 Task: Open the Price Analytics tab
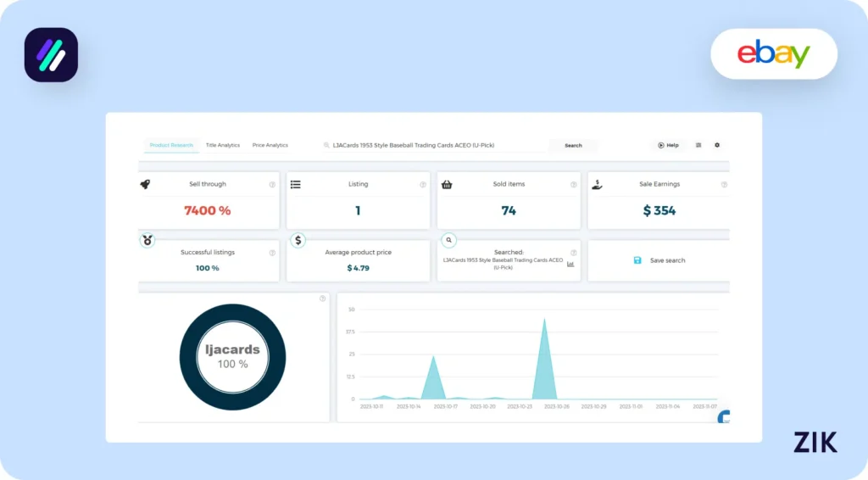[270, 145]
